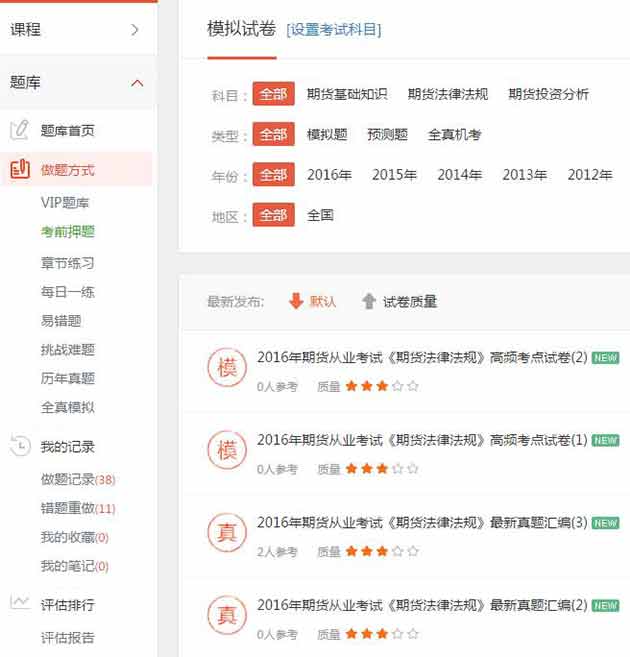Choose 预测题 in the type filter

point(387,134)
